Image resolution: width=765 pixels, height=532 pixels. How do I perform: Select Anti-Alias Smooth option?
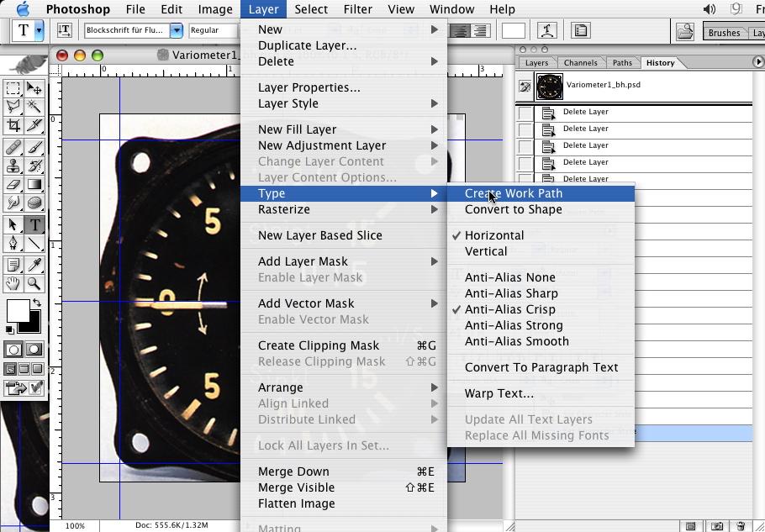coord(516,341)
